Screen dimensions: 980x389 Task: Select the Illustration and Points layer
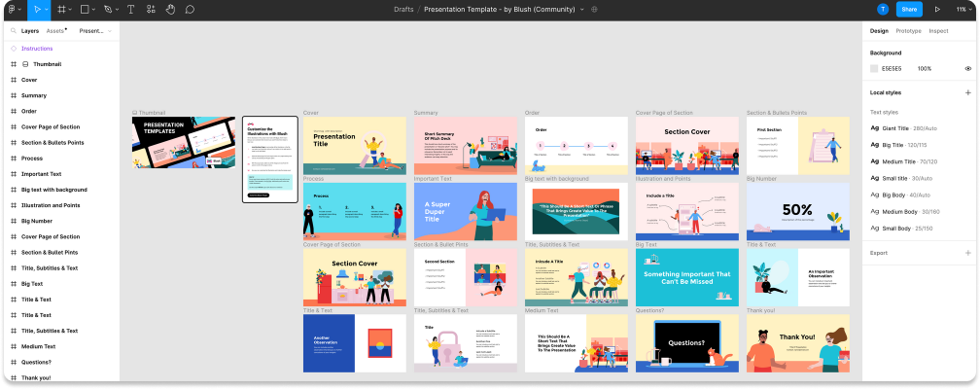click(x=61, y=205)
